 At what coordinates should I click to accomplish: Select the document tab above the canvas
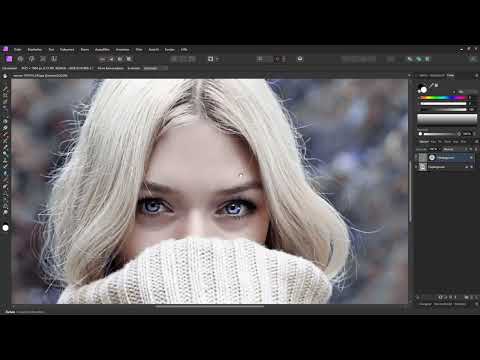click(x=40, y=76)
